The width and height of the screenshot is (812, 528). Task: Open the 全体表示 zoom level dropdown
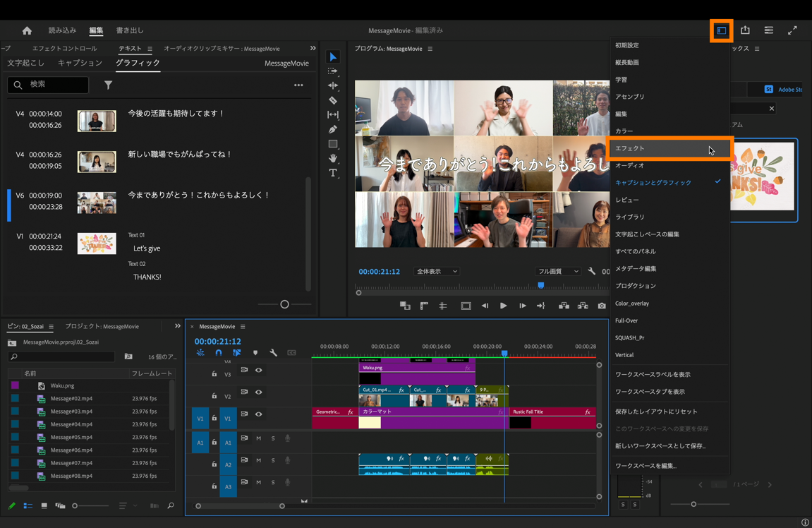coord(437,272)
